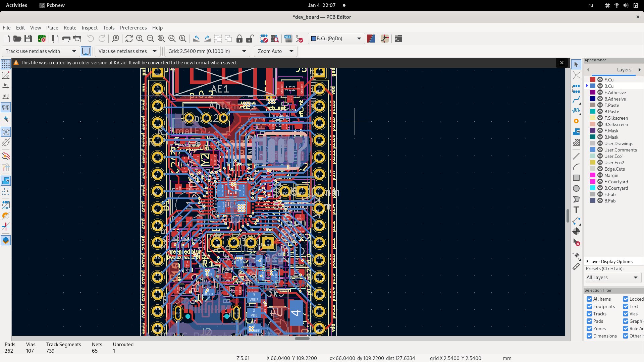Click the Refresh view icon
The height and width of the screenshot is (362, 644).
coord(129,39)
